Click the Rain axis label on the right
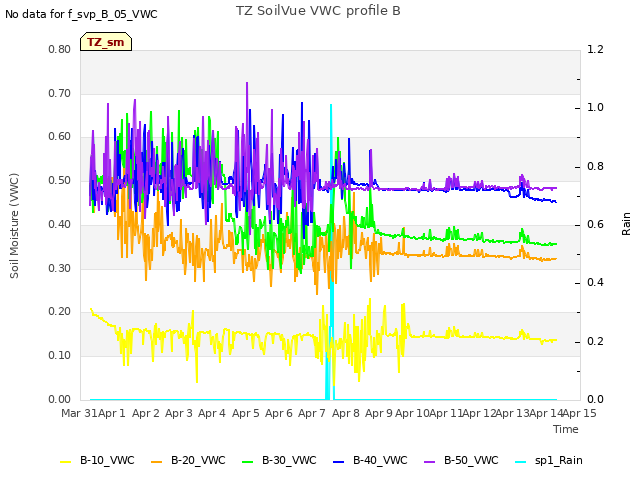 [x=626, y=224]
